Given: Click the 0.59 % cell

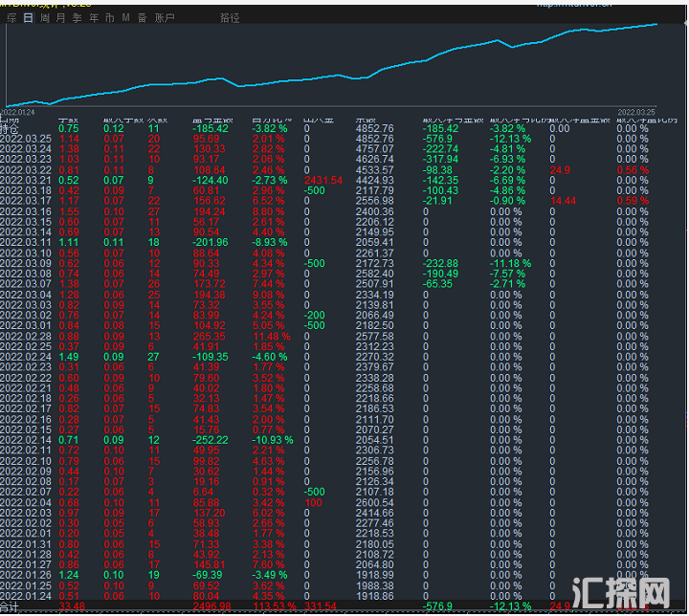Looking at the screenshot, I should point(633,201).
